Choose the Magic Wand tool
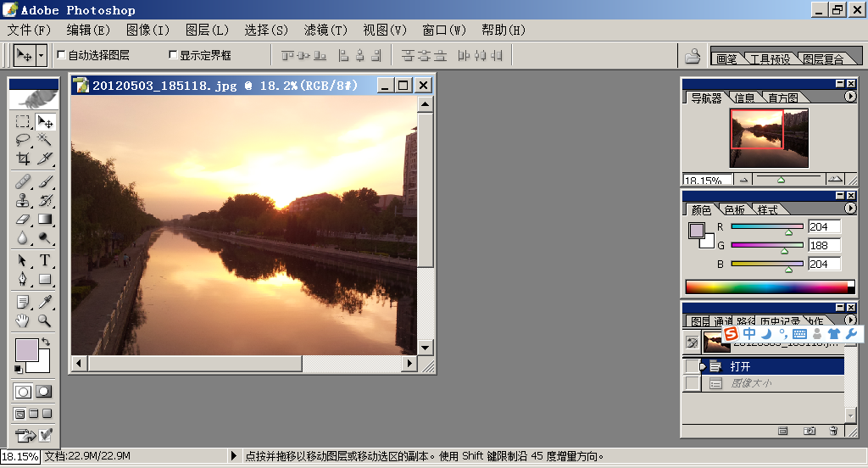This screenshot has width=868, height=468. click(x=45, y=140)
